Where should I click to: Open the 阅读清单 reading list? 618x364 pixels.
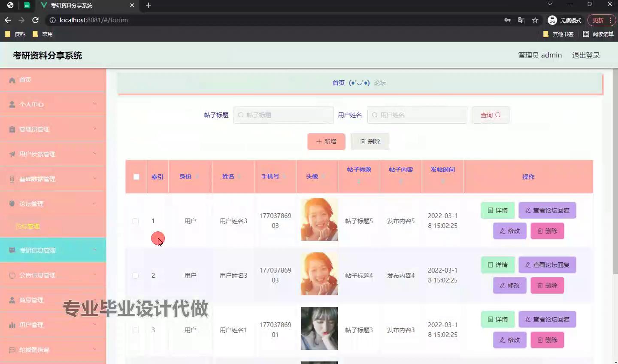[598, 34]
